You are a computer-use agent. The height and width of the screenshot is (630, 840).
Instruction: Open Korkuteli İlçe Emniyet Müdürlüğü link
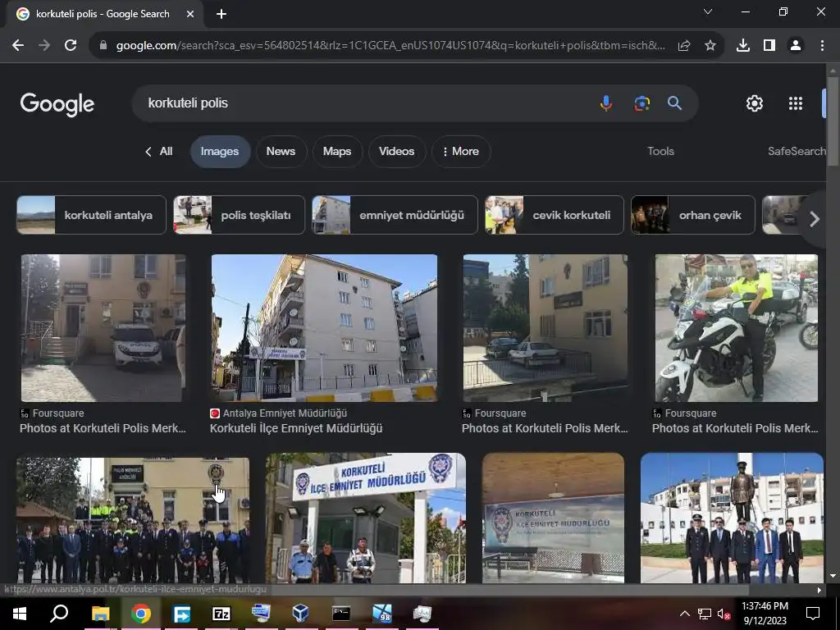coord(296,428)
